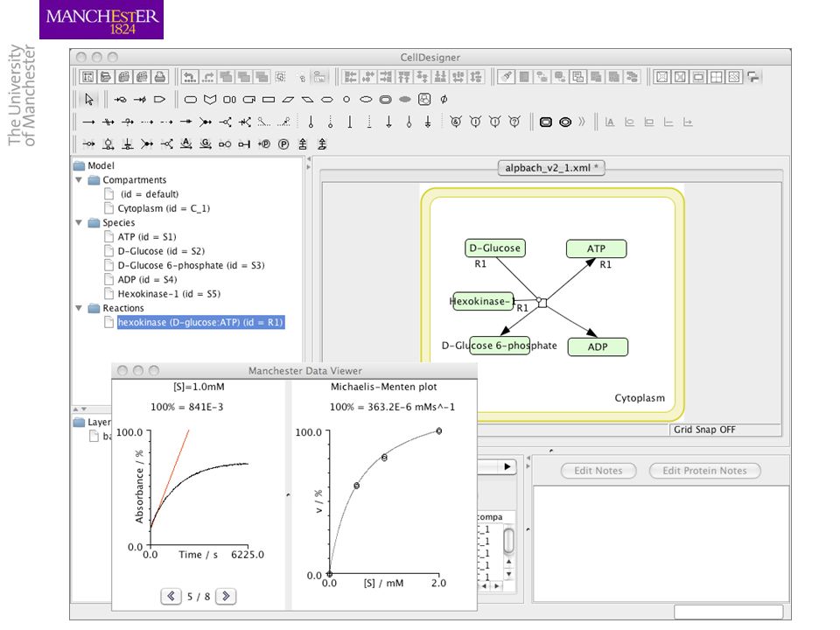
Task: Select the D-Glucose 6-phosphate node on canvas
Action: coord(500,346)
